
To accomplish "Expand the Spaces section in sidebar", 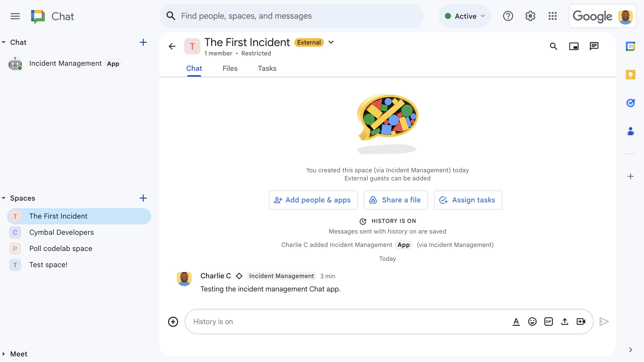I will point(4,198).
